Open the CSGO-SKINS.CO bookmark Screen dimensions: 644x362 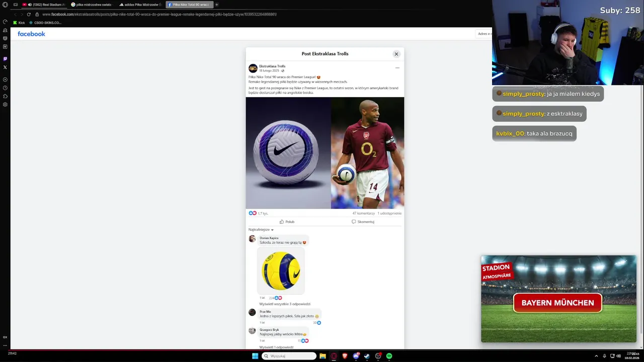pos(45,23)
